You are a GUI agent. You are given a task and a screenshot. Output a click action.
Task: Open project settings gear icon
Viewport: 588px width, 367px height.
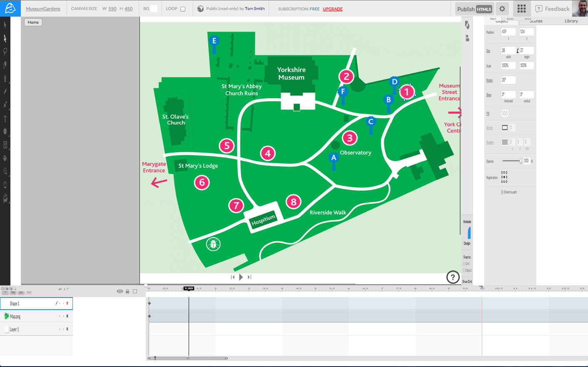click(x=502, y=9)
